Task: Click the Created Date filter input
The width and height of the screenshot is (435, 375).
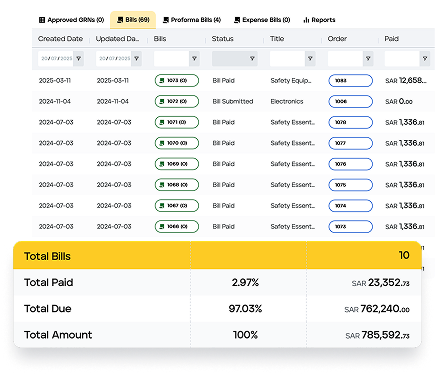Action: pyautogui.click(x=56, y=58)
